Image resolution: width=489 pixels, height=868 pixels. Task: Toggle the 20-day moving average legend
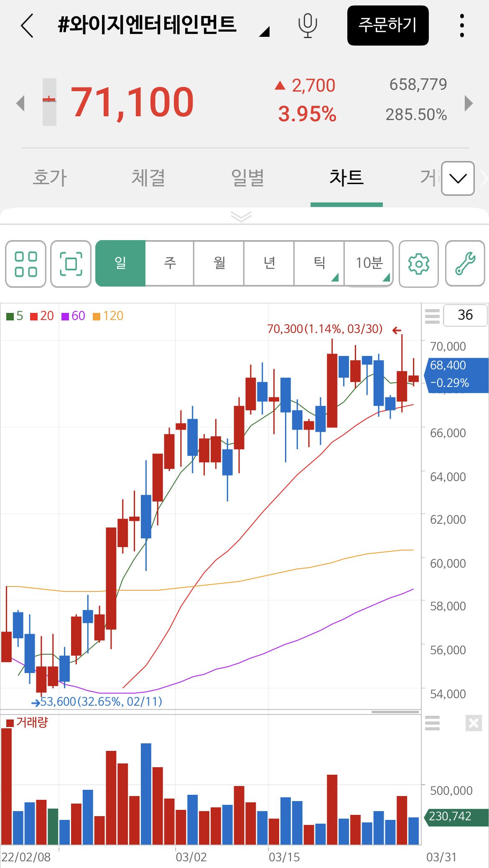click(42, 316)
